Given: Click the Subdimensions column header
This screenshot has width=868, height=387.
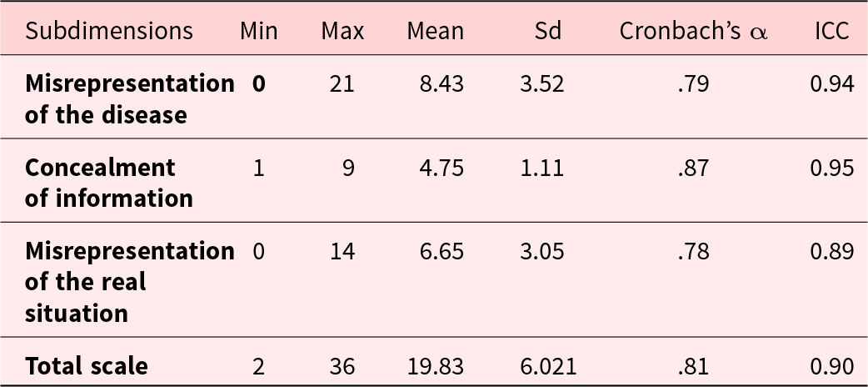Looking at the screenshot, I should [109, 32].
